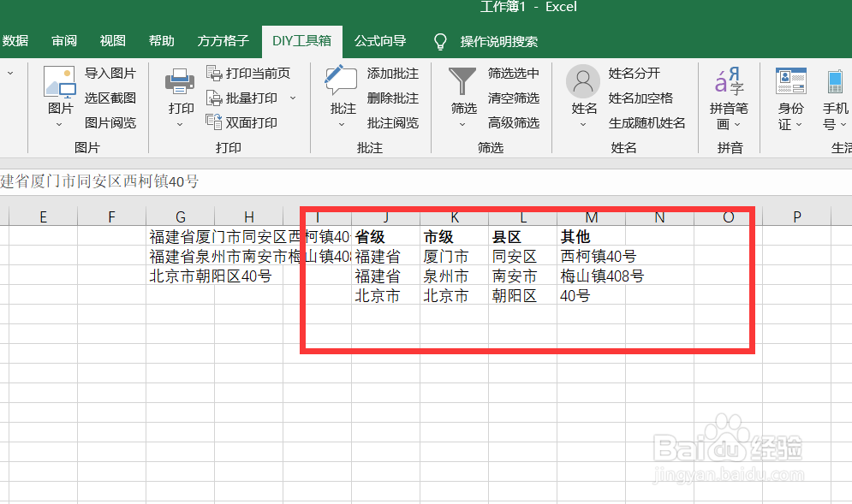Screen dimensions: 852x504
Task: Open the 批量打印 dropdown arrow
Action: 293,98
